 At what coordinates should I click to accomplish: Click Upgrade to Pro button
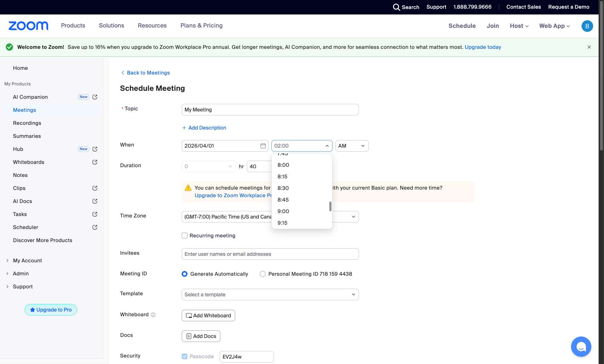[x=51, y=310]
